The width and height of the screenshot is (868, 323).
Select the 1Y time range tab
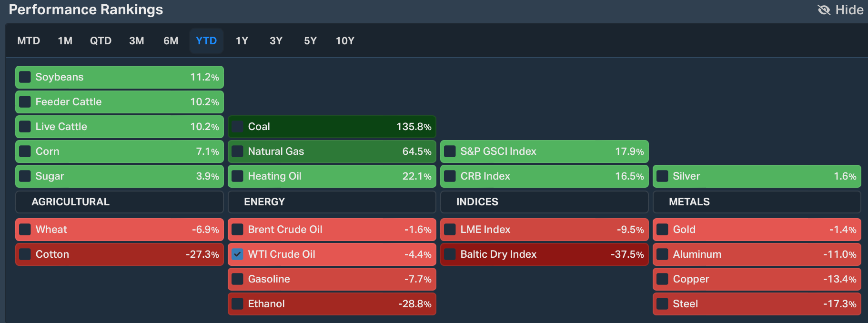click(242, 41)
